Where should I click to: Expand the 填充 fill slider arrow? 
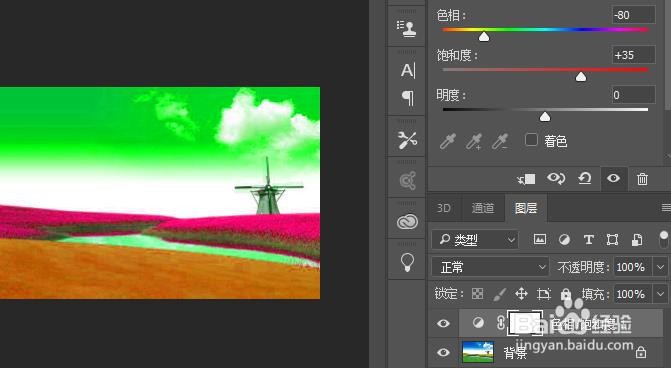click(x=660, y=294)
